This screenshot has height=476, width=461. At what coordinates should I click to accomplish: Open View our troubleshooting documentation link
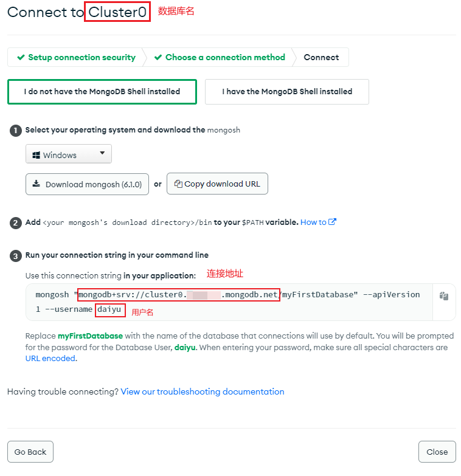[x=202, y=391]
